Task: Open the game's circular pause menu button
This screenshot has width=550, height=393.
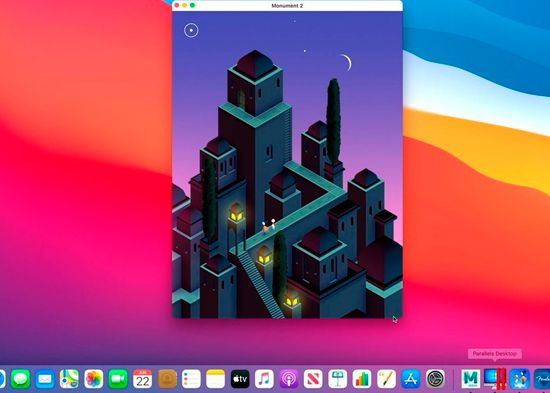Action: click(191, 31)
